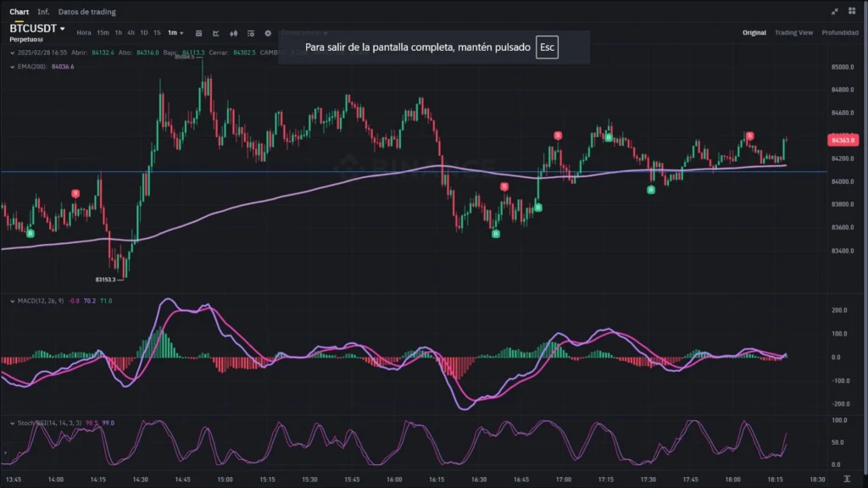This screenshot has height=488, width=868.
Task: Expand the BTCUSDT pair selector dropdown
Action: click(x=63, y=29)
